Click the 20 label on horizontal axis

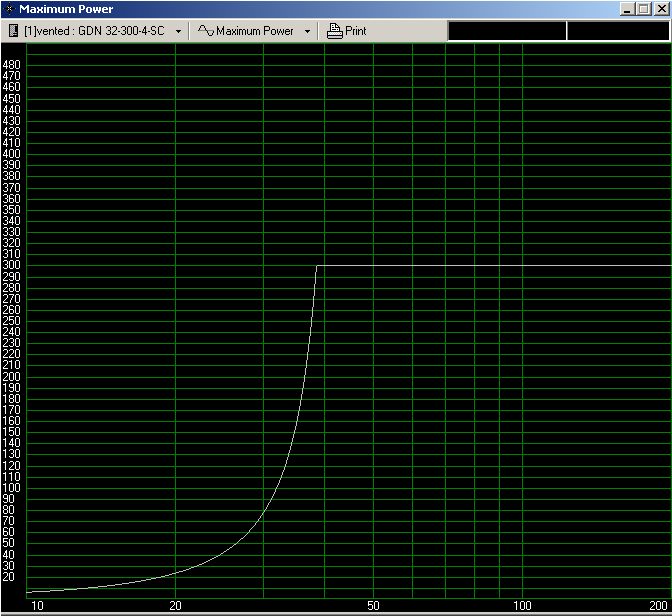[175, 606]
